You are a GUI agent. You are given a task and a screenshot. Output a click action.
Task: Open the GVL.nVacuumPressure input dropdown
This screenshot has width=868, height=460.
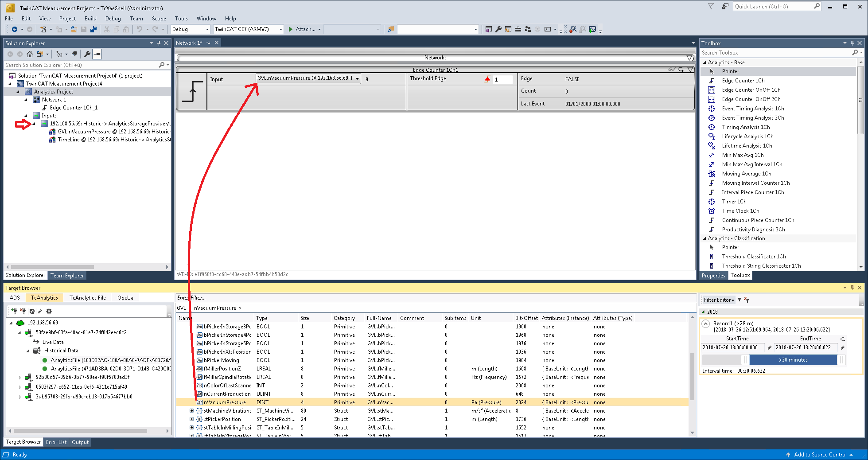[357, 79]
